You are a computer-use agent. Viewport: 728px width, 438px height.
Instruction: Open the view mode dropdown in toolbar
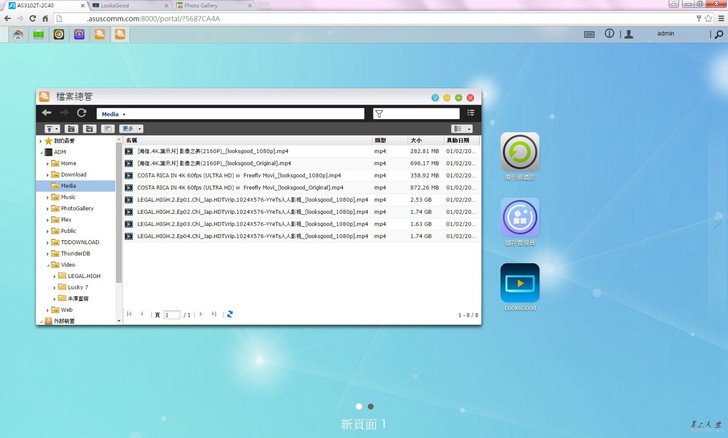(461, 129)
